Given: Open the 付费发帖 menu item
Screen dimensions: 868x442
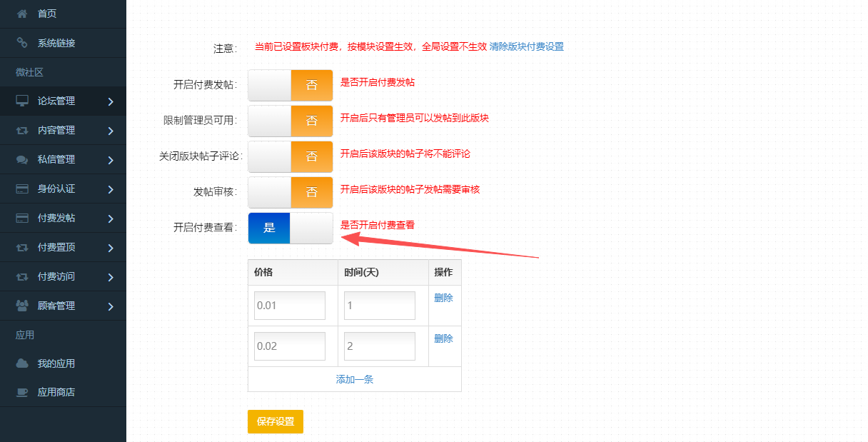Looking at the screenshot, I should click(56, 218).
